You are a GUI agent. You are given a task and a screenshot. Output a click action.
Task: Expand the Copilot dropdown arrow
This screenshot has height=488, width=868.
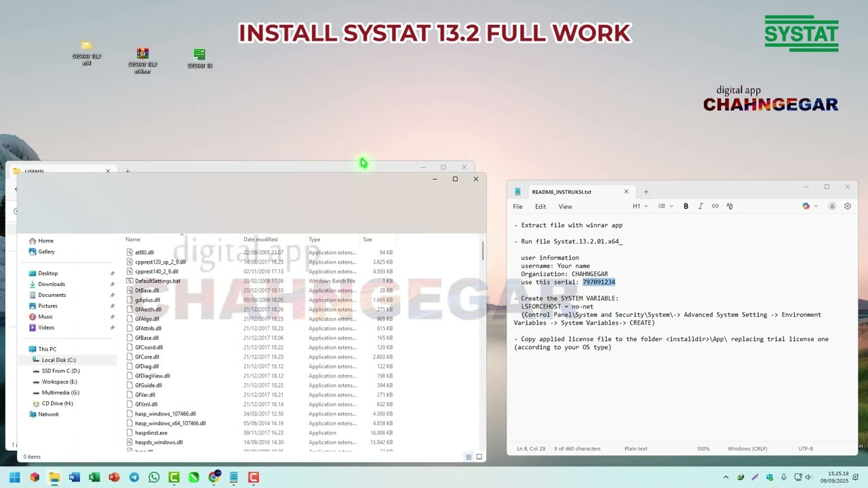pos(816,206)
